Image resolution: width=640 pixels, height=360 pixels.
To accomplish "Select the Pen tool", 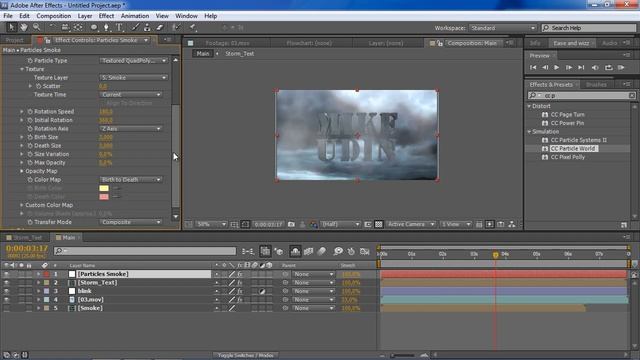I will point(106,27).
